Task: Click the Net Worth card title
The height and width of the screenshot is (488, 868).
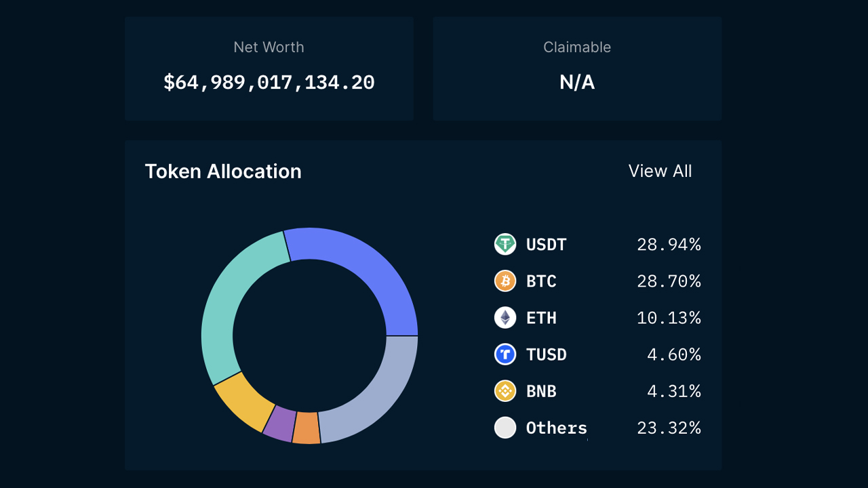Action: coord(269,47)
